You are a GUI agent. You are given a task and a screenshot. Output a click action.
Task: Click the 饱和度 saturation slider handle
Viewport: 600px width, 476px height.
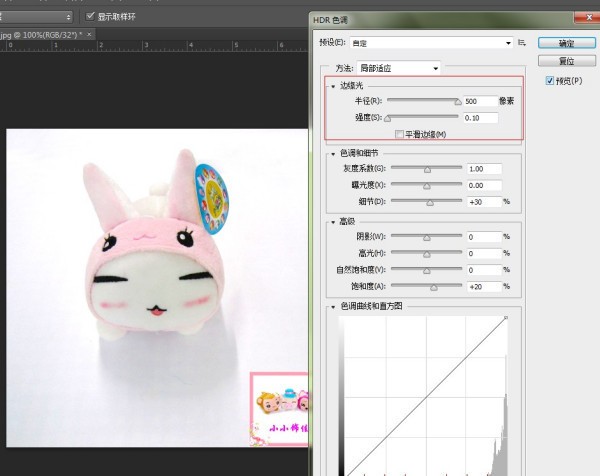coord(434,286)
